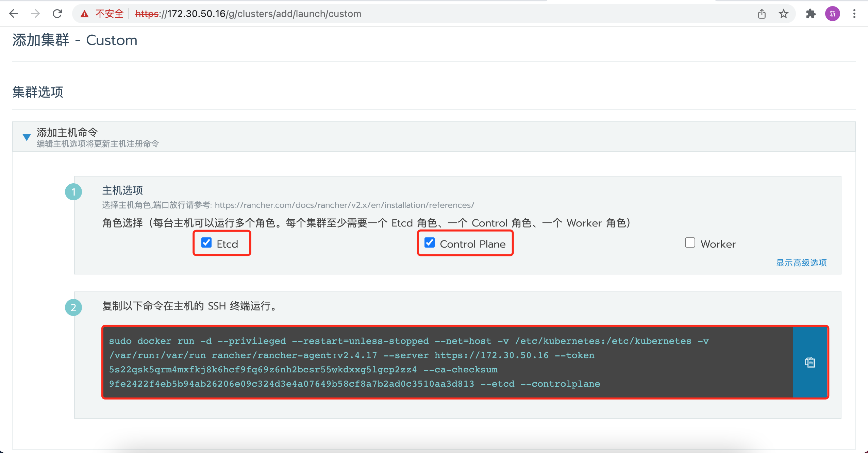Image resolution: width=868 pixels, height=453 pixels.
Task: Copy the docker command with clipboard icon
Action: [810, 362]
